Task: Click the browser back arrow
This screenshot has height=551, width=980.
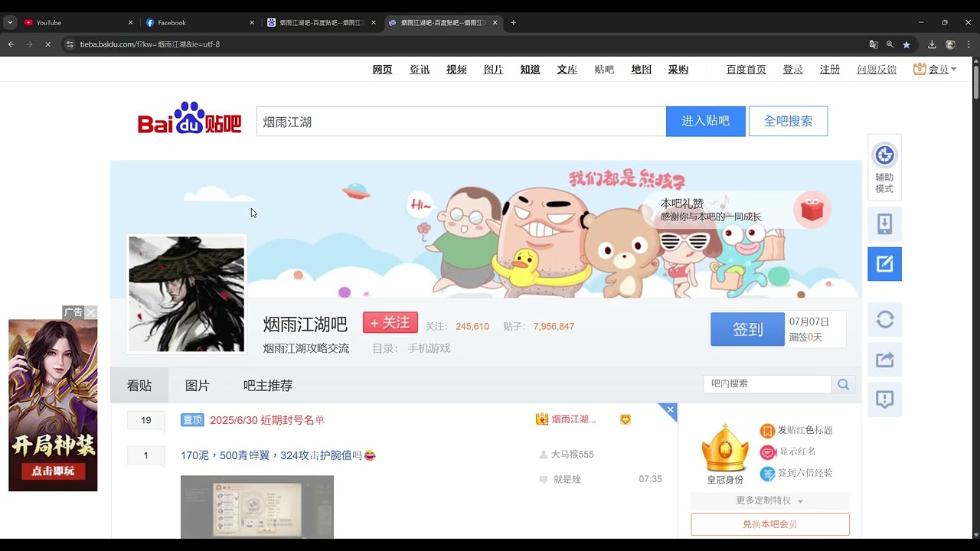Action: (11, 44)
